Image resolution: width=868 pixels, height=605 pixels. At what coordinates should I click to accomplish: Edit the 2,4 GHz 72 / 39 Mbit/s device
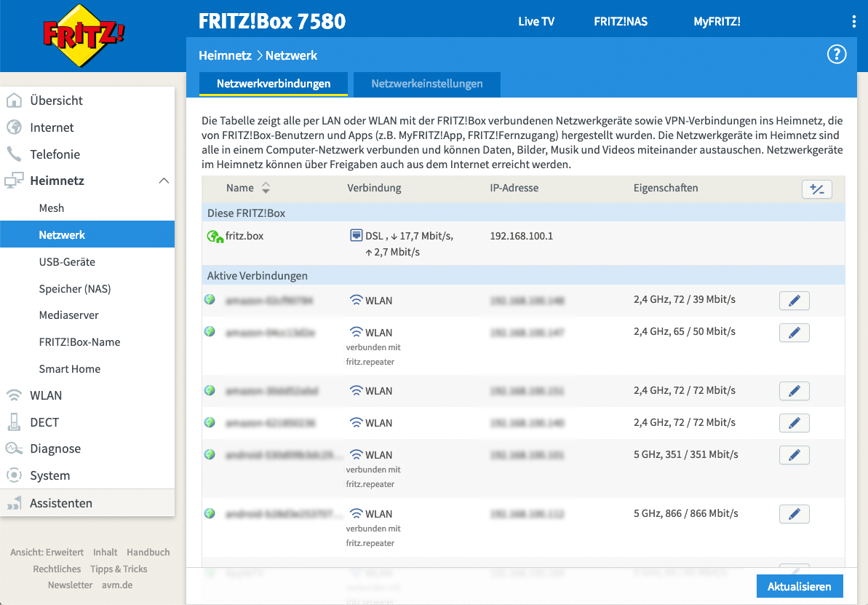pyautogui.click(x=795, y=300)
